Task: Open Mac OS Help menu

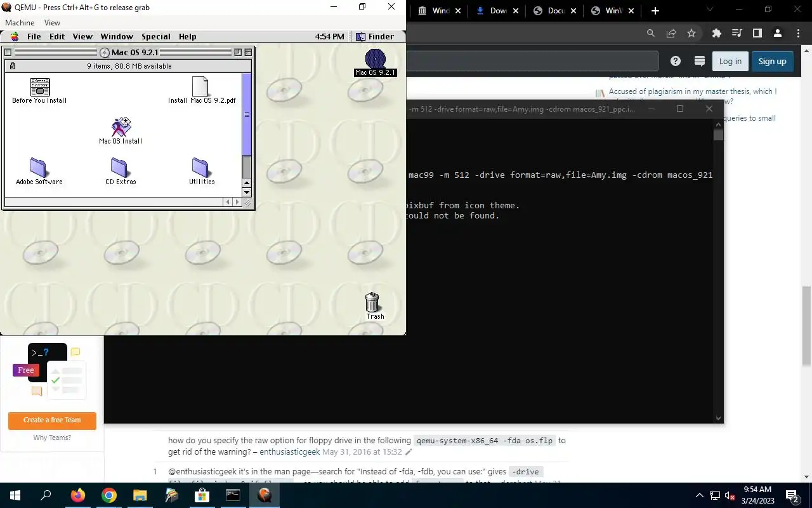Action: (x=188, y=36)
